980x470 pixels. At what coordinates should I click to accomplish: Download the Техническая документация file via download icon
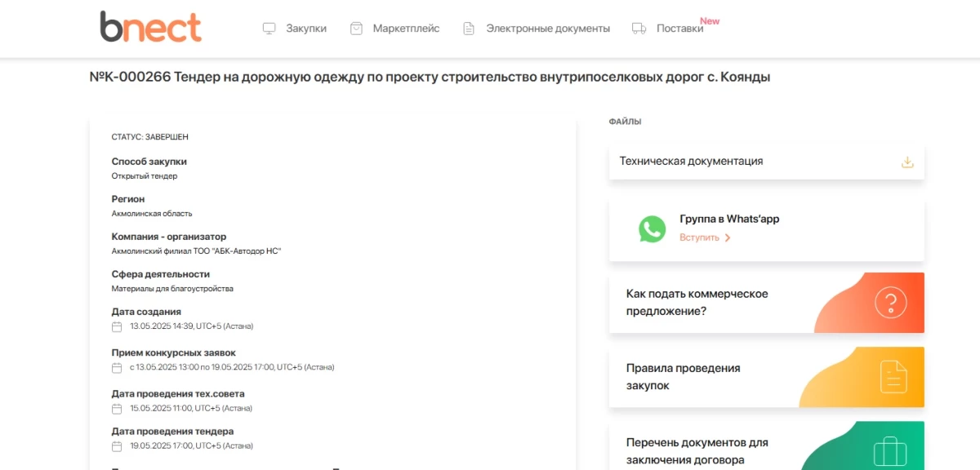coord(907,162)
